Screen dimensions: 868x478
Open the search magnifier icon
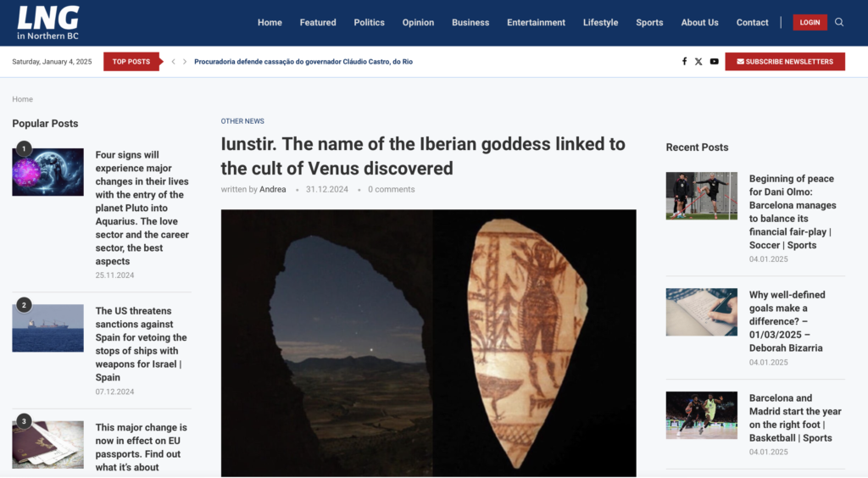[839, 22]
